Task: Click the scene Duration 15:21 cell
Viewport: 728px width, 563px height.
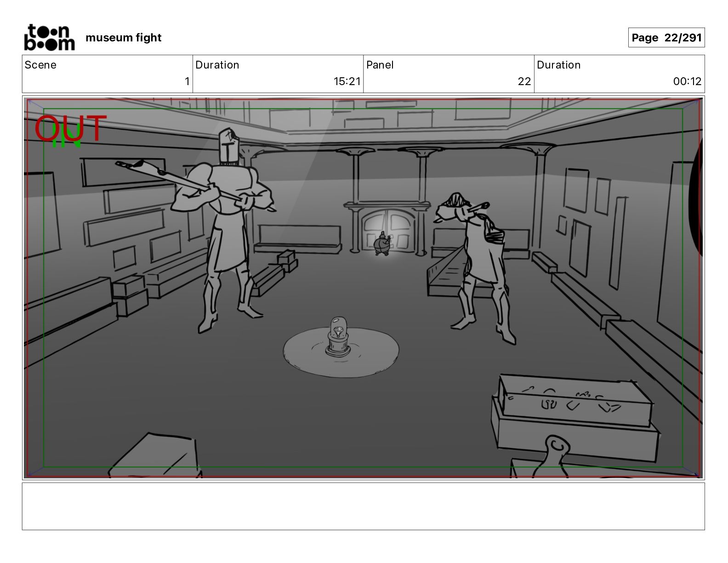Action: click(278, 74)
